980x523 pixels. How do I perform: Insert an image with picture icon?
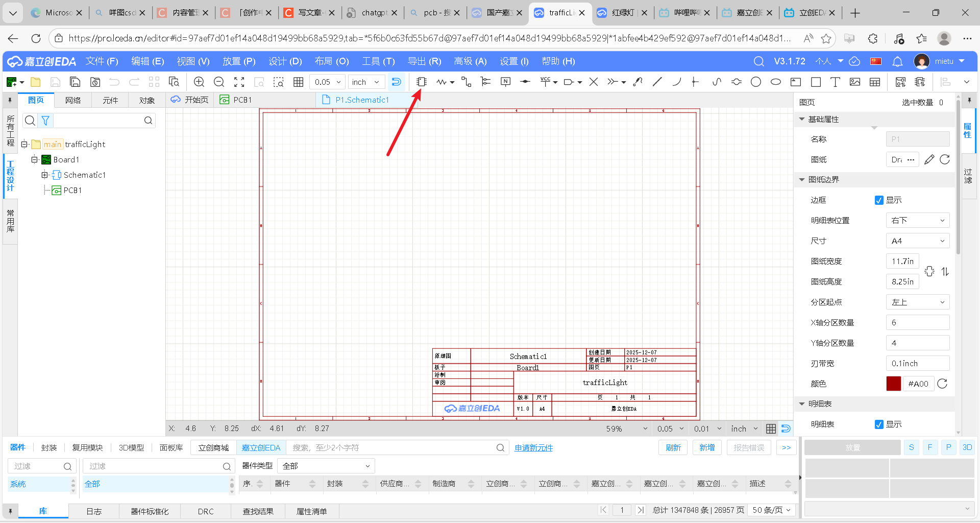point(855,82)
